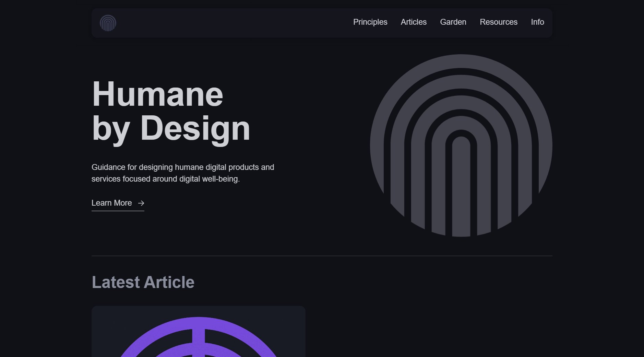The width and height of the screenshot is (644, 357).
Task: Navigate to Resources
Action: coord(498,22)
